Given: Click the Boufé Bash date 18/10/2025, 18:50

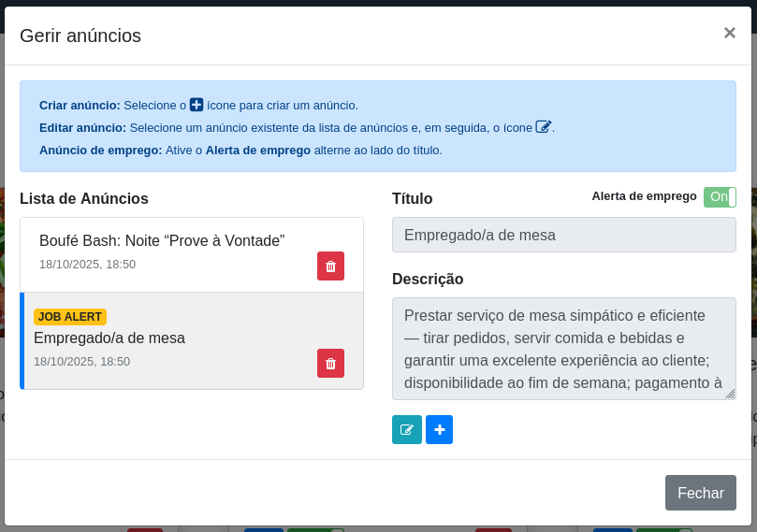Looking at the screenshot, I should (x=87, y=265).
